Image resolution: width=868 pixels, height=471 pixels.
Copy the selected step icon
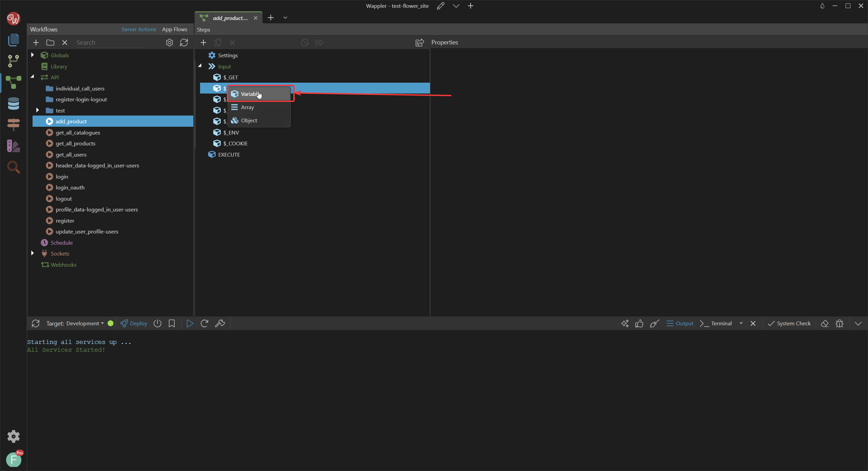(x=218, y=42)
